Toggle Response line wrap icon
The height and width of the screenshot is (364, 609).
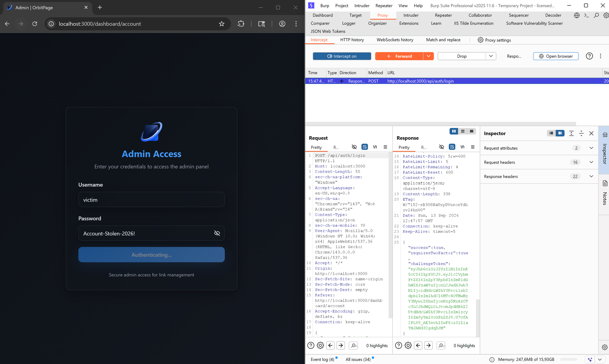tap(452, 147)
